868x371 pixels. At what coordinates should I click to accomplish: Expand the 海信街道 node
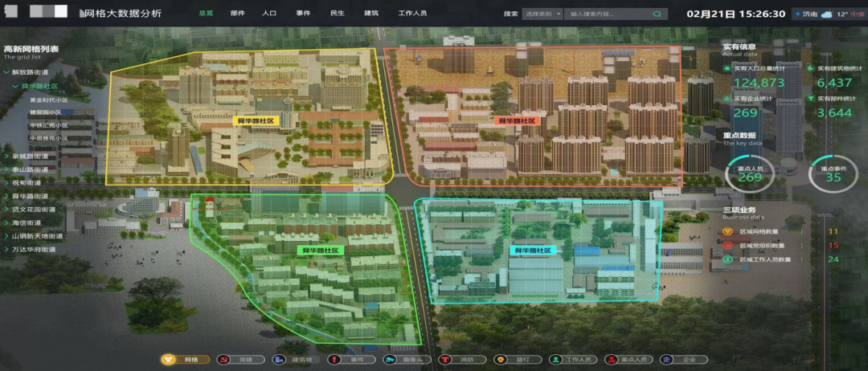click(6, 222)
